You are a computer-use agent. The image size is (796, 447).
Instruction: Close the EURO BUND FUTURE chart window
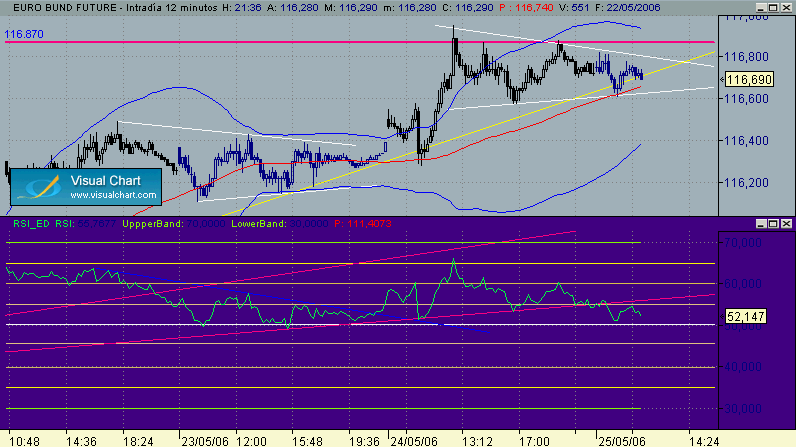click(x=786, y=8)
